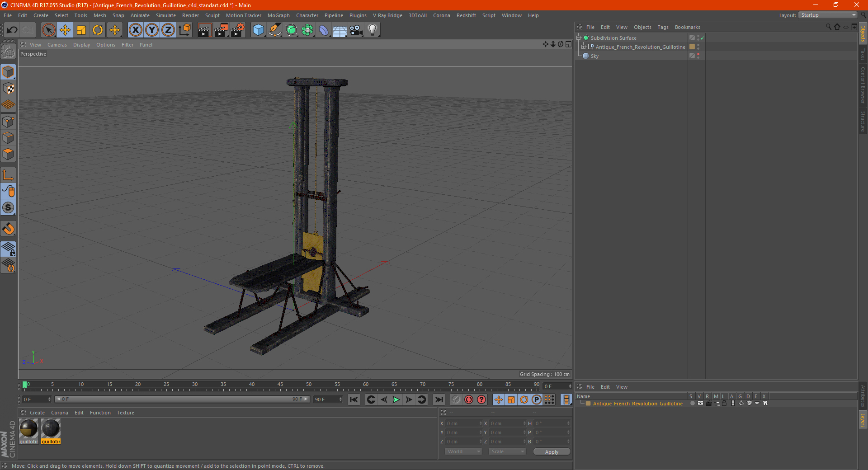Enable Points mode in left toolbar
The width and height of the screenshot is (868, 470).
[8, 122]
